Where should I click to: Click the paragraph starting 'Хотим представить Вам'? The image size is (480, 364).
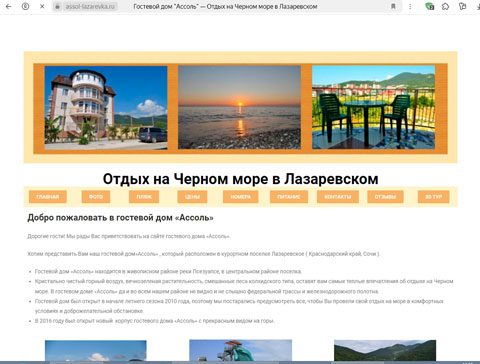tap(204, 254)
